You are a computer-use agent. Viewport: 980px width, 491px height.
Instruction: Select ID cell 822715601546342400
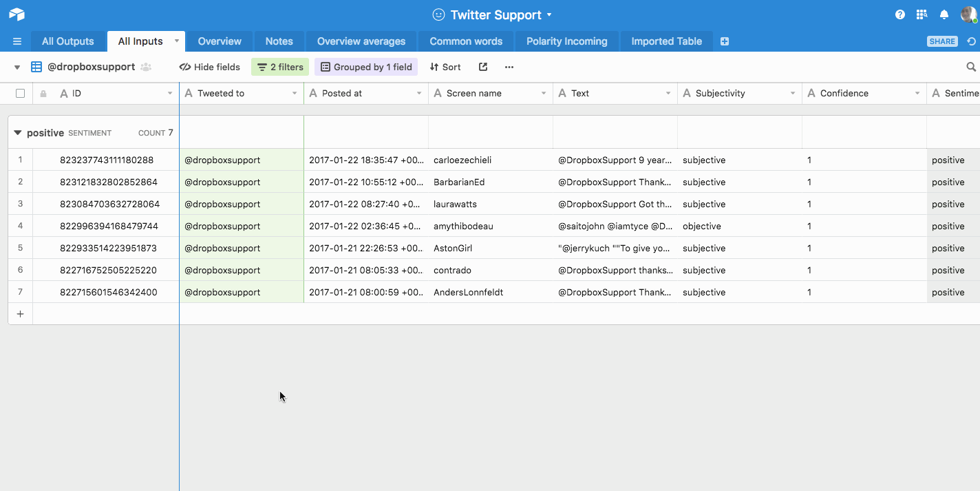point(106,292)
